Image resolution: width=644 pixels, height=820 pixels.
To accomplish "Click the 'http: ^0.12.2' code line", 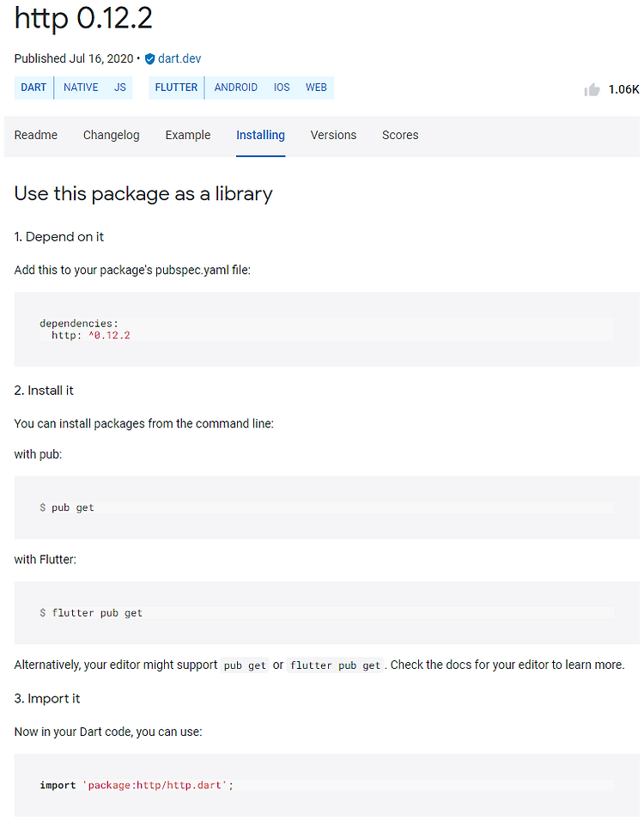I will tap(90, 335).
